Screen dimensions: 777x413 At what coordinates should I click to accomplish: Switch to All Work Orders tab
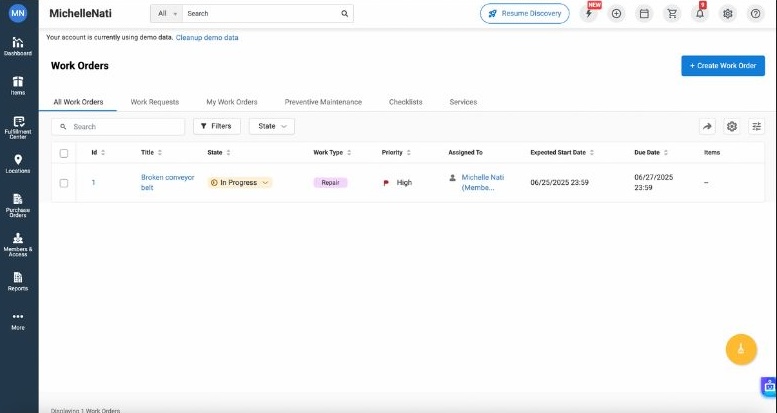[78, 102]
